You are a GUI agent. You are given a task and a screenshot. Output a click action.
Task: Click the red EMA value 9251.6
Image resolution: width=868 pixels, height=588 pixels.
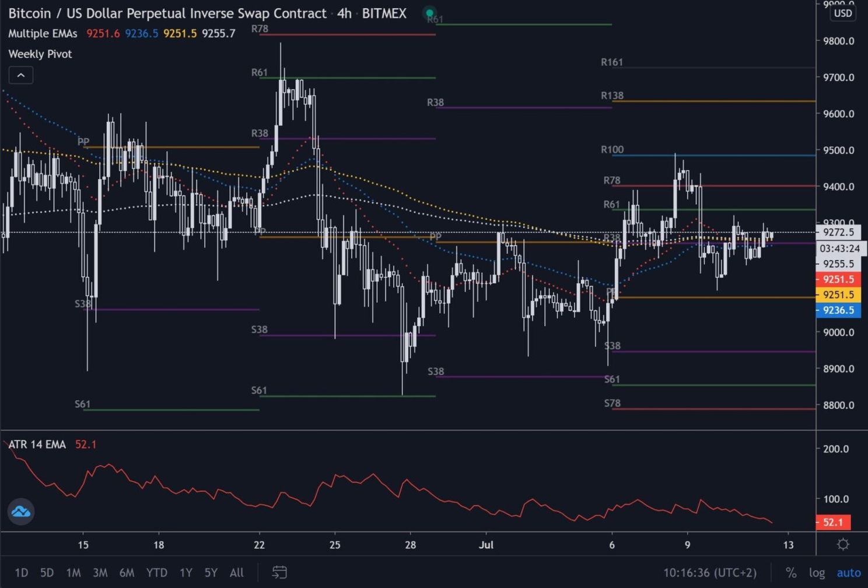[103, 33]
